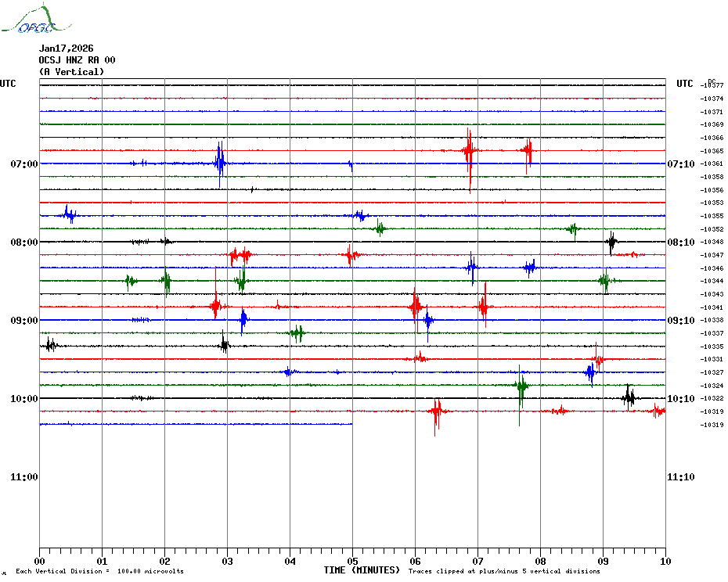Select minute 10 on the bottom axis

665,561
